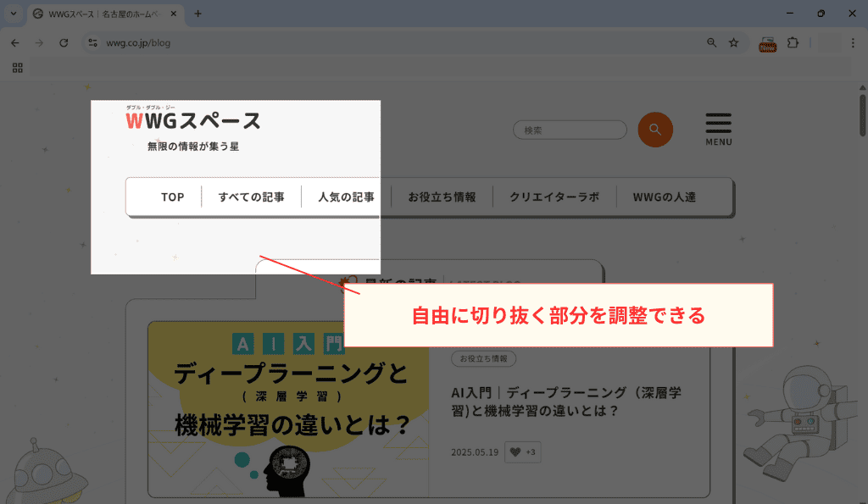Click inside the 検索 search field
This screenshot has height=504, width=868.
pyautogui.click(x=570, y=129)
